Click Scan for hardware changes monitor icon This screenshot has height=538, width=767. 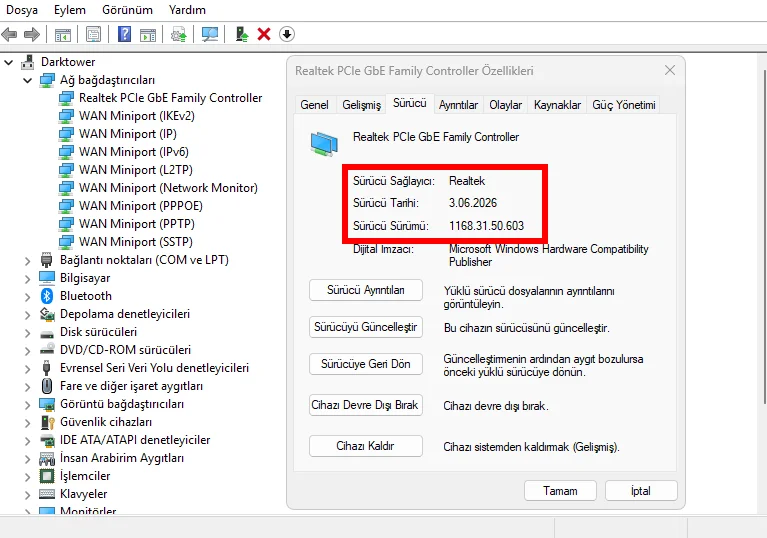click(x=210, y=34)
